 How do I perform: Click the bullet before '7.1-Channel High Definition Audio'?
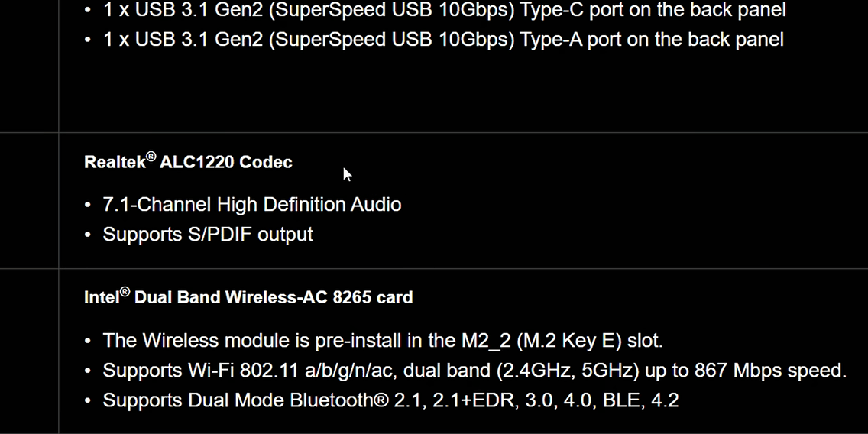click(87, 205)
